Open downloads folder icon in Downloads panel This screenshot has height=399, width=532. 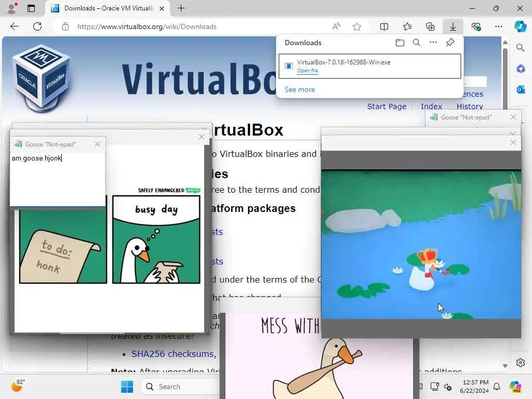pyautogui.click(x=400, y=43)
